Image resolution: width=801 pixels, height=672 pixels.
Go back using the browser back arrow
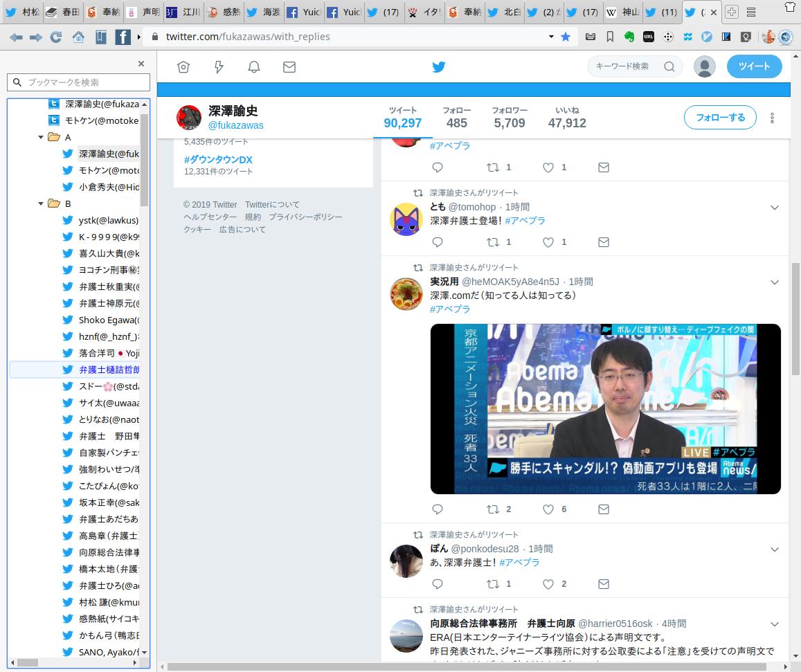pos(17,37)
